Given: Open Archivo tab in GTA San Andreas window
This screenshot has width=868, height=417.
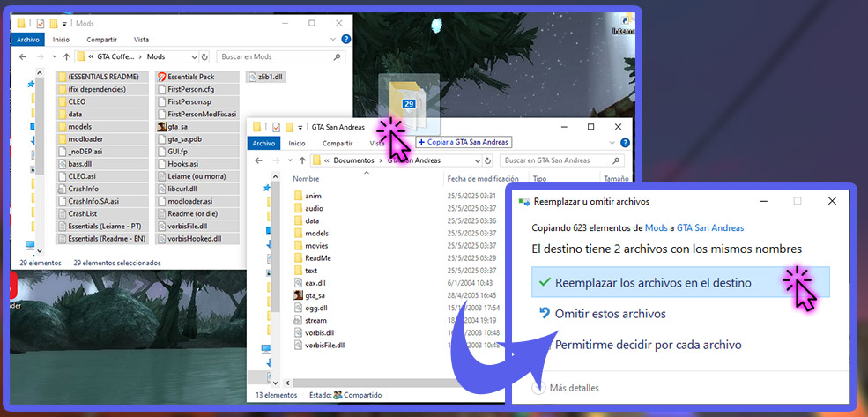Looking at the screenshot, I should point(264,144).
